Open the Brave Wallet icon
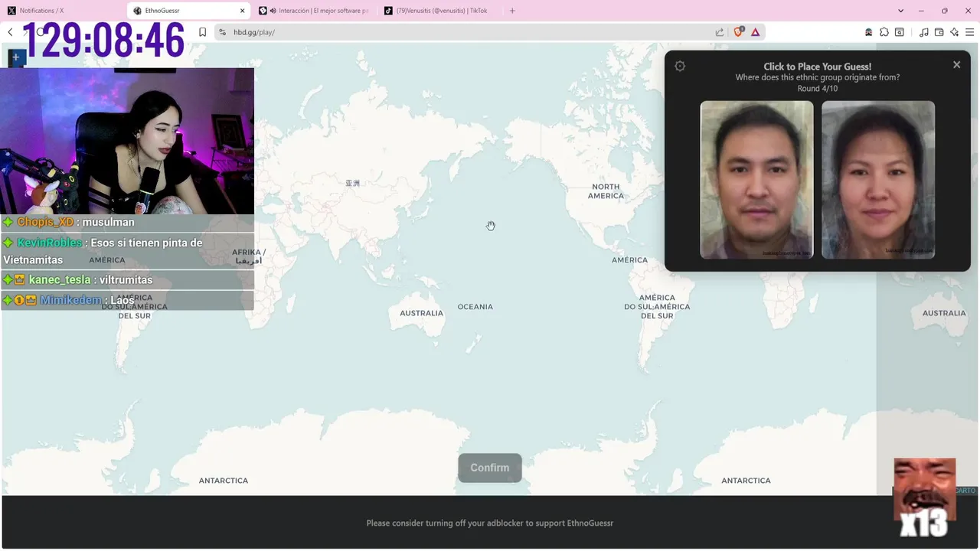 tap(939, 32)
